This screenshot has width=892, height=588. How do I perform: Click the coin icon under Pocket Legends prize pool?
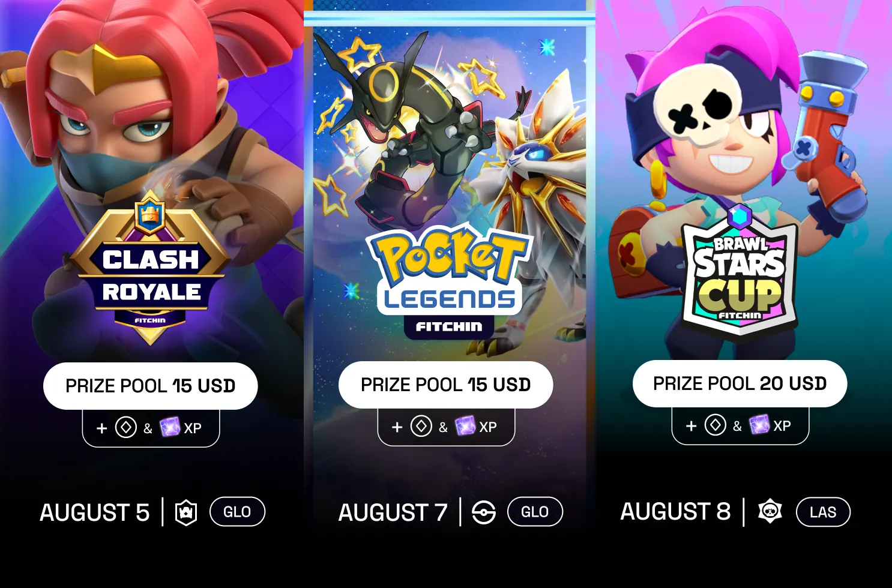click(x=421, y=427)
